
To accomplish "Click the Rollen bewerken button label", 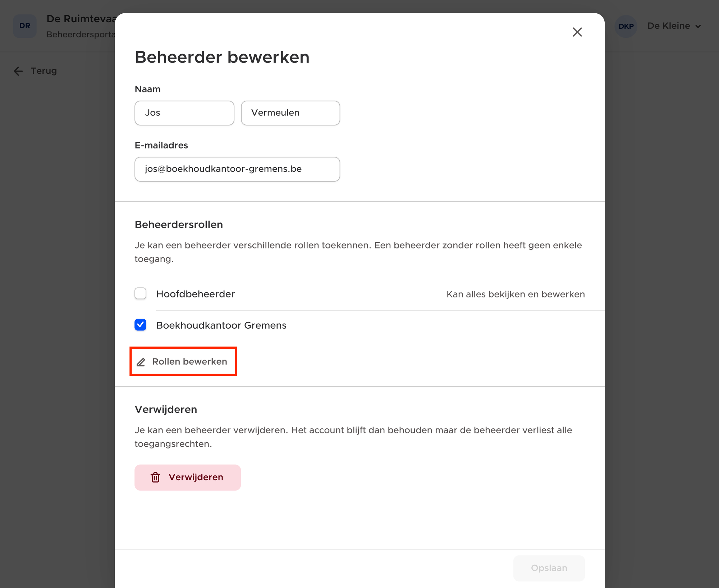I will coord(190,361).
